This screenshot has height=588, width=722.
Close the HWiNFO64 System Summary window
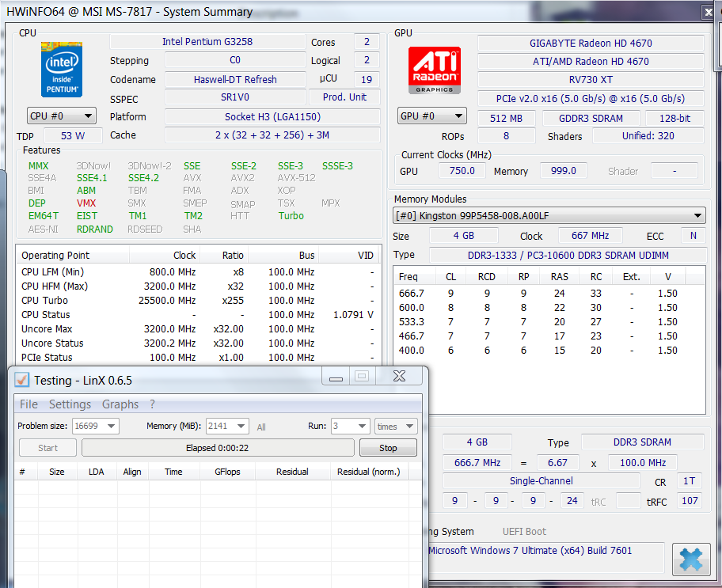click(x=709, y=12)
